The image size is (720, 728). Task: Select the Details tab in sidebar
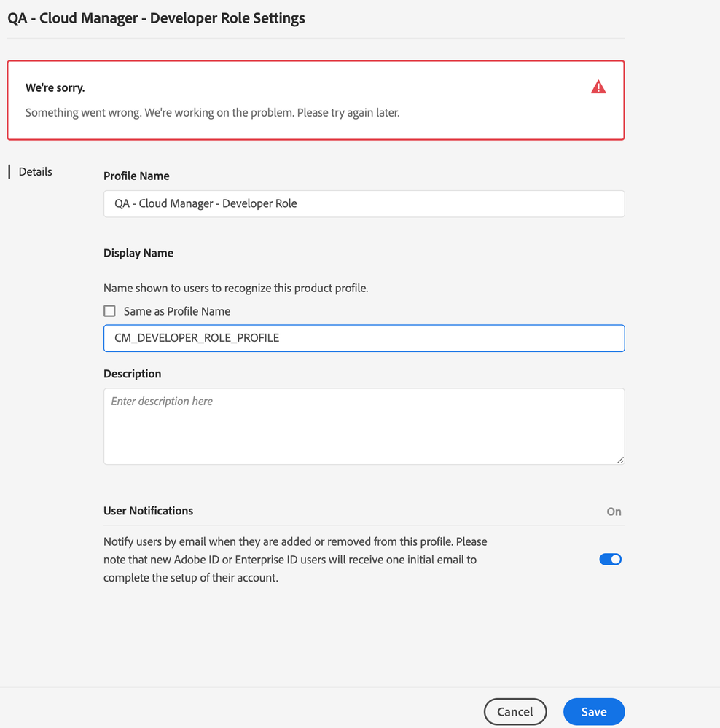(35, 172)
